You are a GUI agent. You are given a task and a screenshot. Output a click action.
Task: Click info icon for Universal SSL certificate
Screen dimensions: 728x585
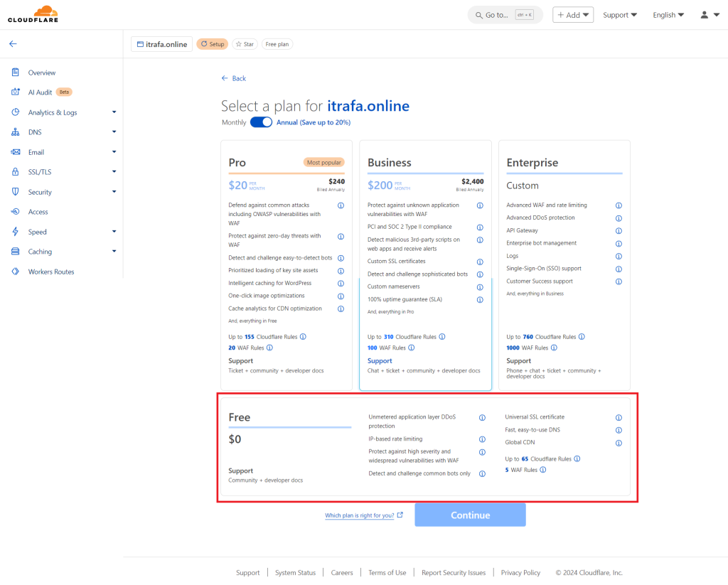point(619,418)
